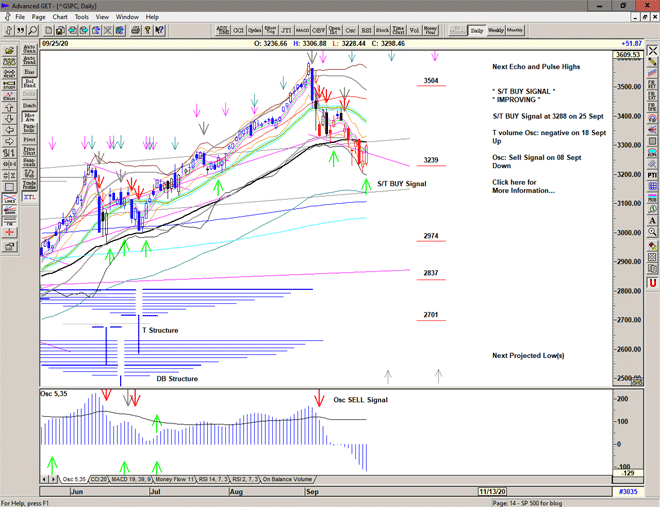
Task: Toggle the Bias study button
Action: (x=29, y=72)
